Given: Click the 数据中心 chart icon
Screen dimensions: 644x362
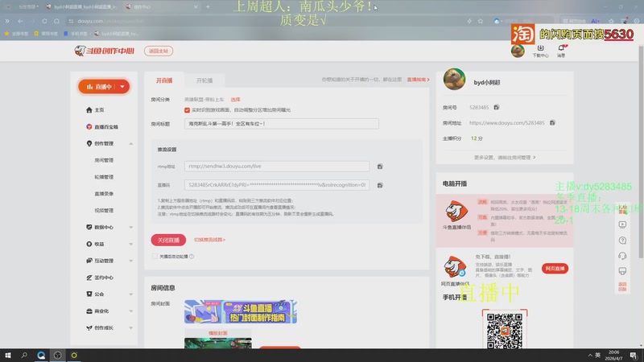Looking at the screenshot, I should pyautogui.click(x=89, y=227).
